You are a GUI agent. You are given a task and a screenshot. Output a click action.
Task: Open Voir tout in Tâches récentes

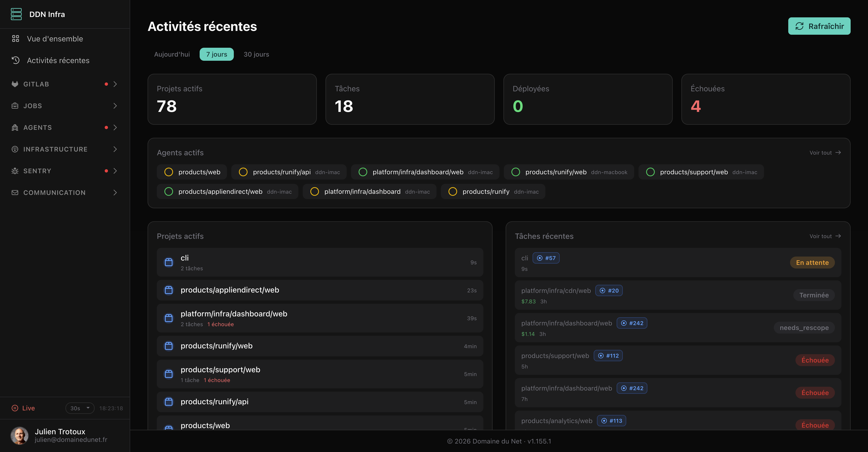point(825,236)
